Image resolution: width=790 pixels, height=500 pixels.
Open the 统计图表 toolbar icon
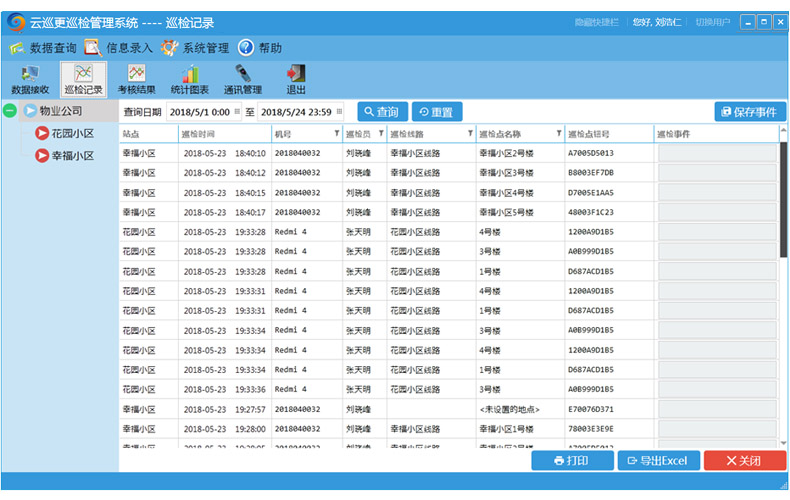pyautogui.click(x=190, y=80)
